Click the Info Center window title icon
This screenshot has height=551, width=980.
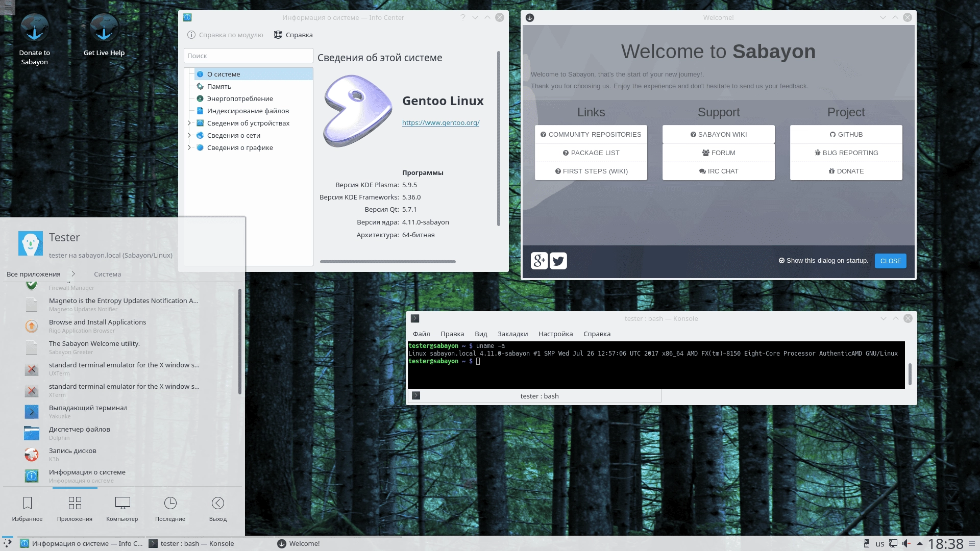click(187, 17)
